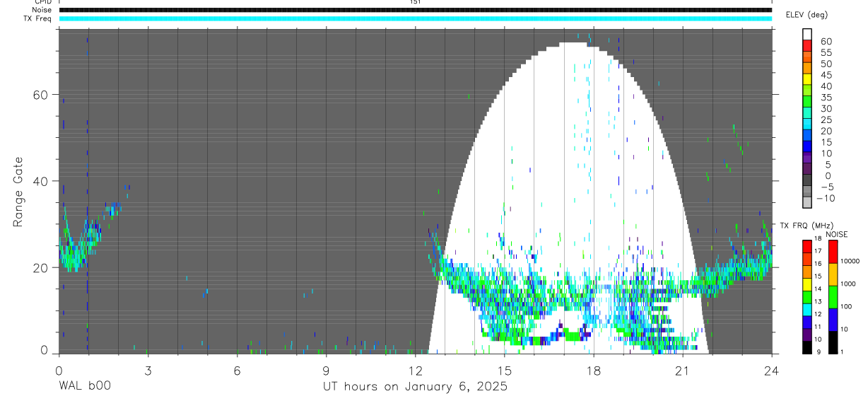
Task: Click the 'WAL b00' radar label
Action: click(x=84, y=386)
